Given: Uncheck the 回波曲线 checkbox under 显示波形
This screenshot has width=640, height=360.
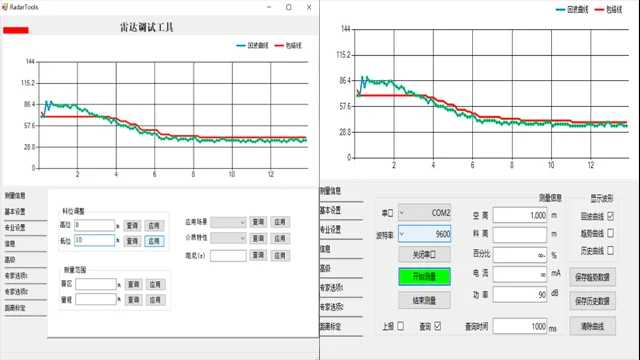Looking at the screenshot, I should point(610,216).
